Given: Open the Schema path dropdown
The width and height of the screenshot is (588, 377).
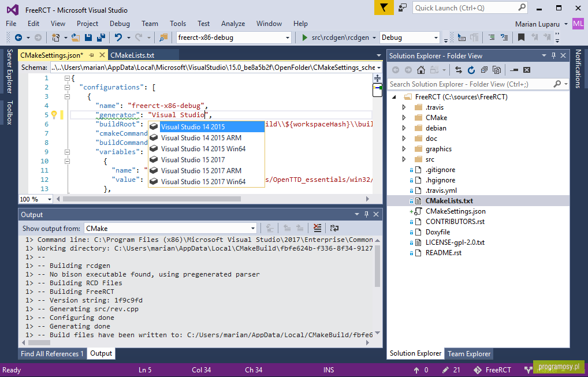Looking at the screenshot, I should tap(379, 68).
